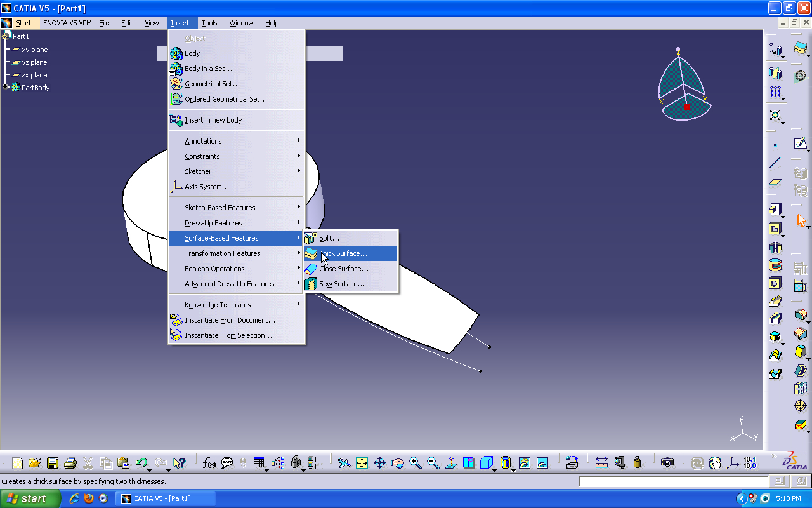Select Instantiate From Document entry
Viewport: 812px width, 508px height.
[236, 320]
